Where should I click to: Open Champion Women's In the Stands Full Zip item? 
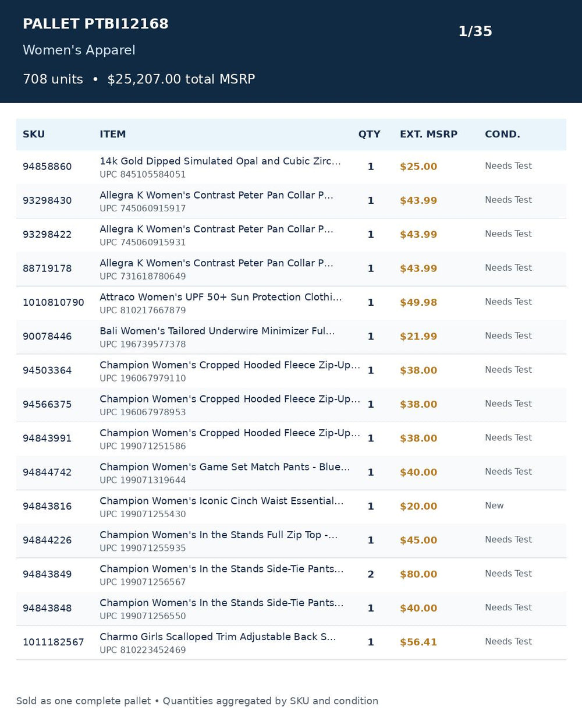(x=218, y=535)
